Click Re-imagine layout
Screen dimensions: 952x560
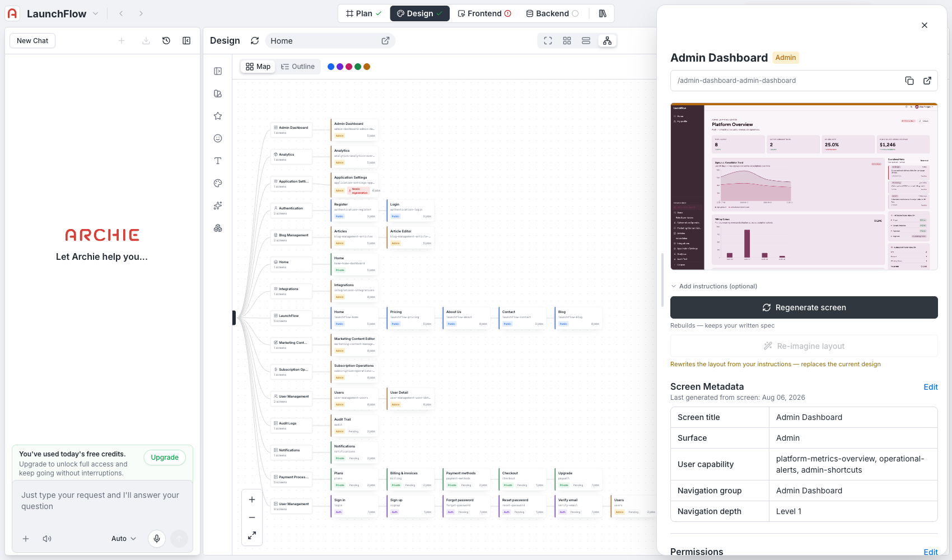(804, 346)
